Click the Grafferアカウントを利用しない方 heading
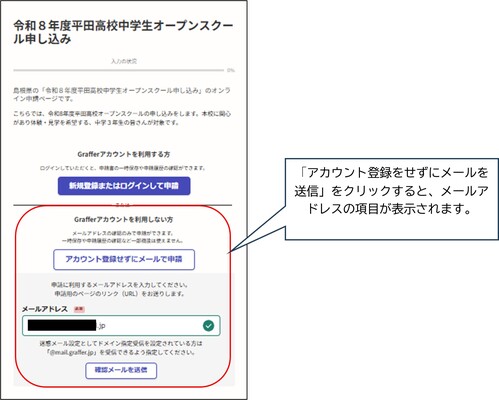Image resolution: width=499 pixels, height=400 pixels. (123, 219)
